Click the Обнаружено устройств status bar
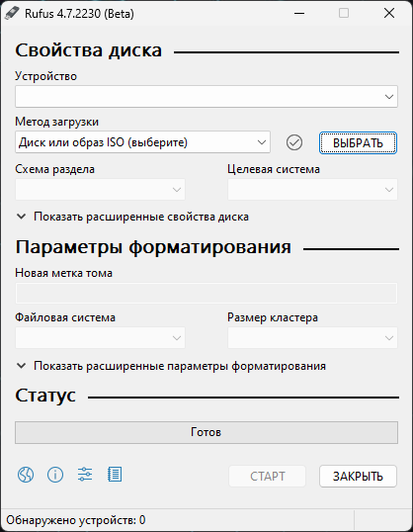Image resolution: width=413 pixels, height=532 pixels. point(177,520)
